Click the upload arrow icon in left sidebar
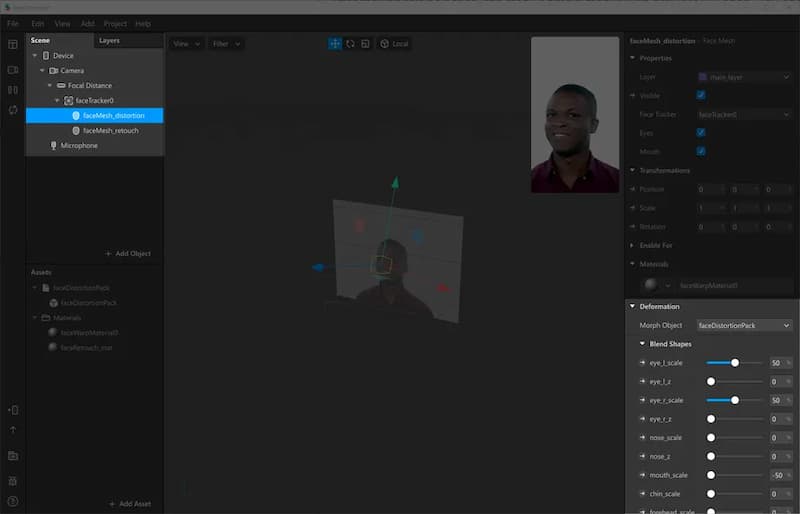Viewport: 800px width, 514px height. pos(13,430)
